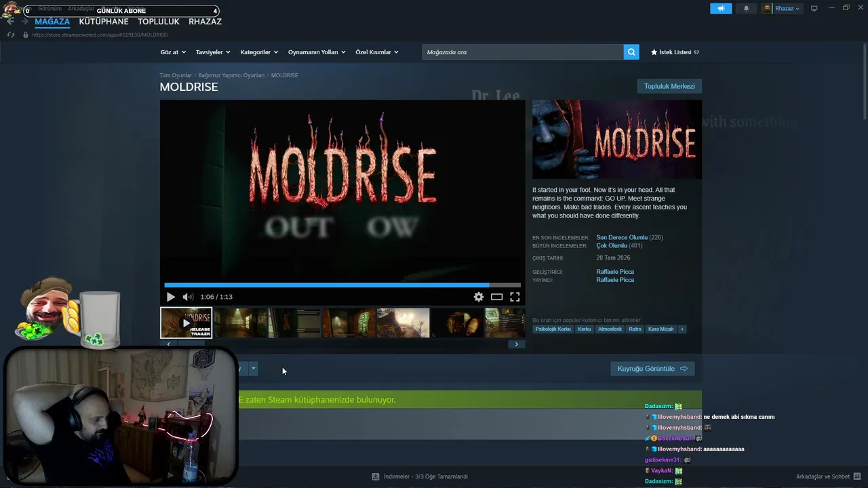Click the Rhazaz avatar picture
This screenshot has width=868, height=488.
[x=768, y=9]
